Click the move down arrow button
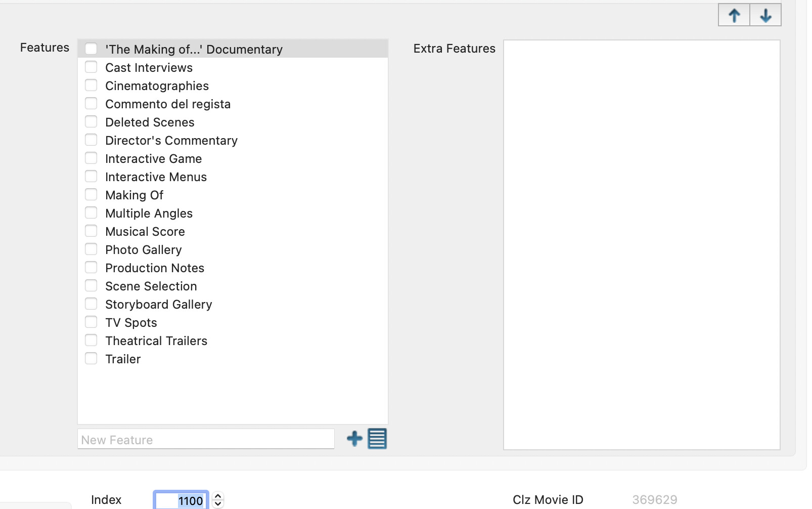Image resolution: width=812 pixels, height=509 pixels. [765, 15]
